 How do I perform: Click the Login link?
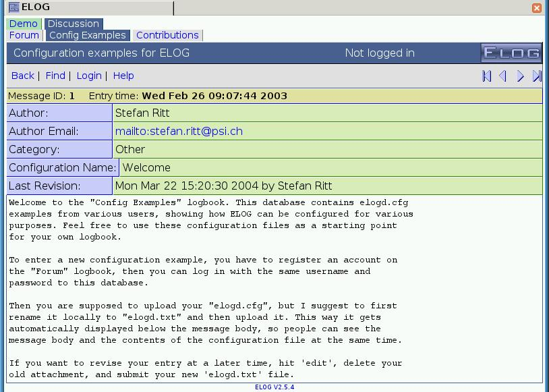(x=89, y=76)
